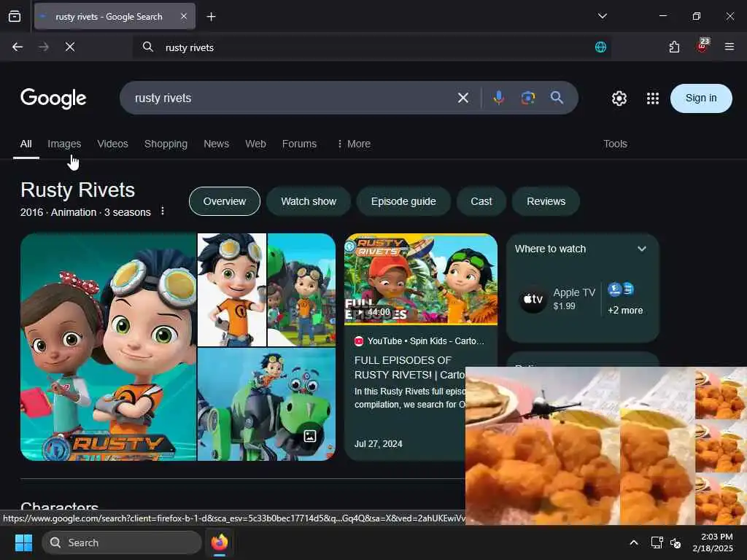Select the Overview chip
The image size is (747, 560).
coord(225,201)
